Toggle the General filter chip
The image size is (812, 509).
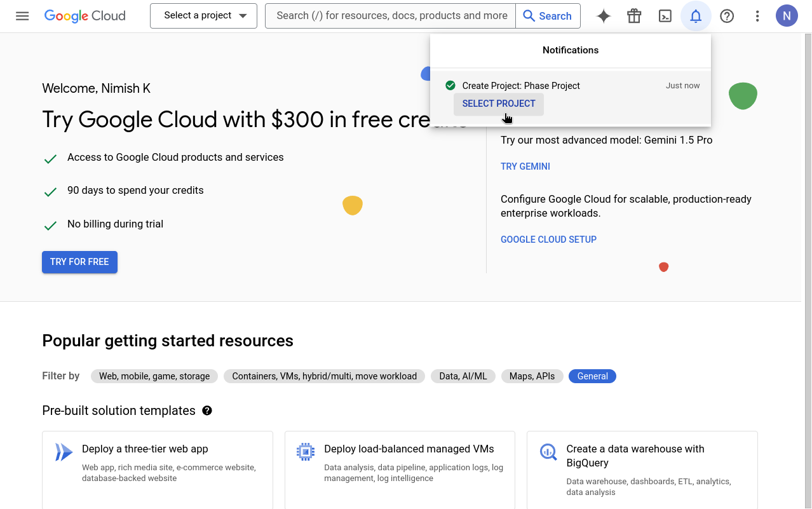click(592, 376)
